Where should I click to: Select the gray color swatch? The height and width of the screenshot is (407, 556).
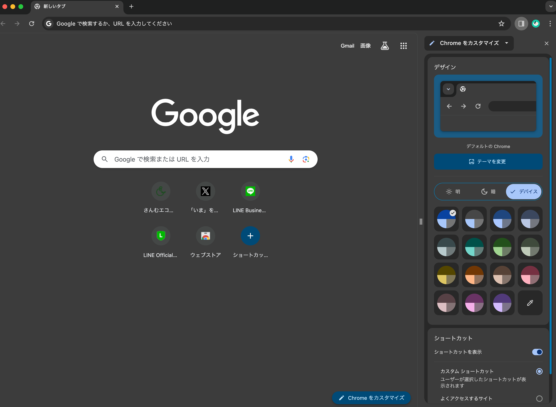[474, 219]
